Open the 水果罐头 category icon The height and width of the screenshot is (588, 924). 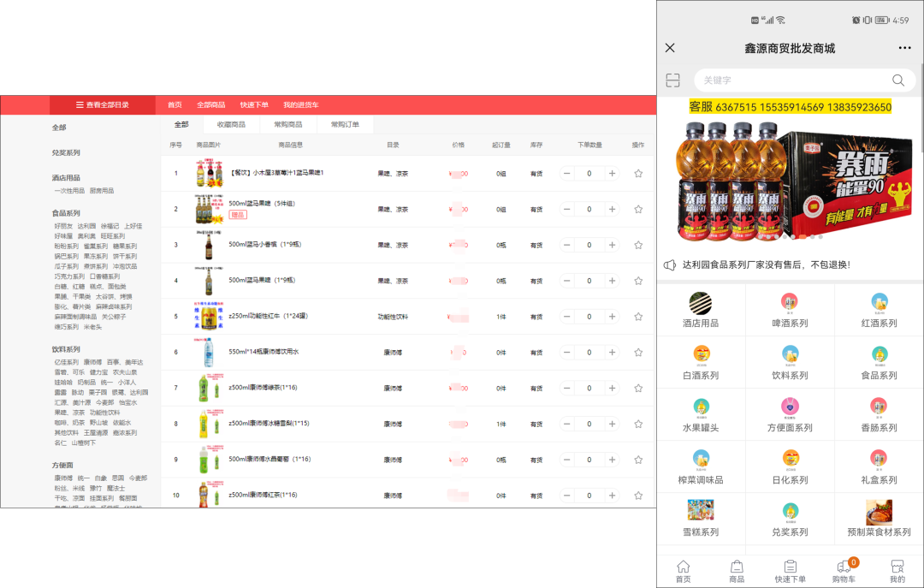pyautogui.click(x=702, y=407)
